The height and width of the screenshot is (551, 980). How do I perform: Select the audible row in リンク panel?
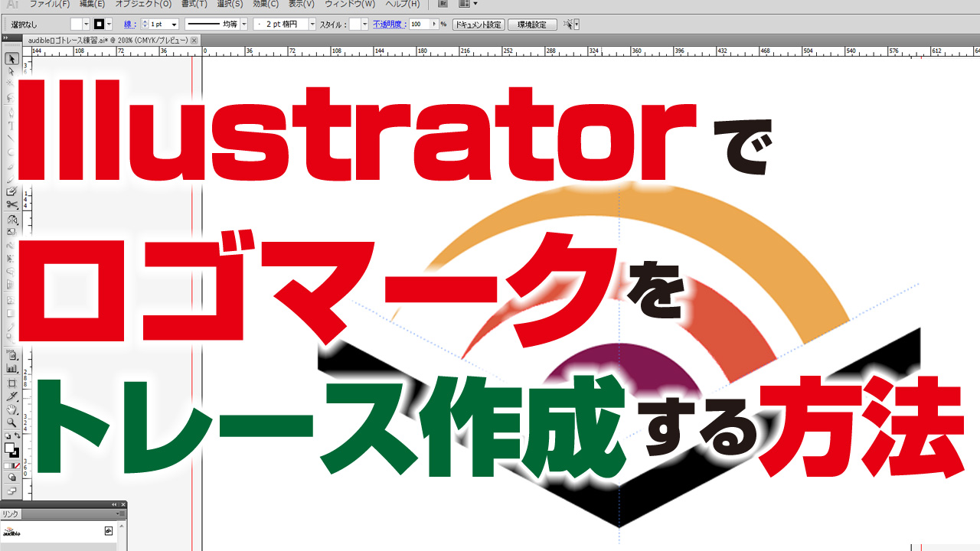(x=57, y=530)
